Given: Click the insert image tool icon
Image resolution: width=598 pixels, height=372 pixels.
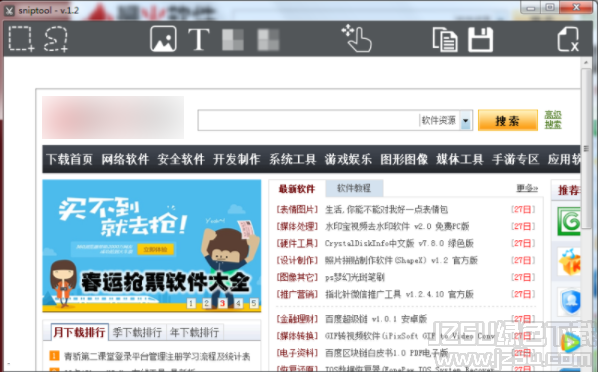Looking at the screenshot, I should click(x=163, y=39).
